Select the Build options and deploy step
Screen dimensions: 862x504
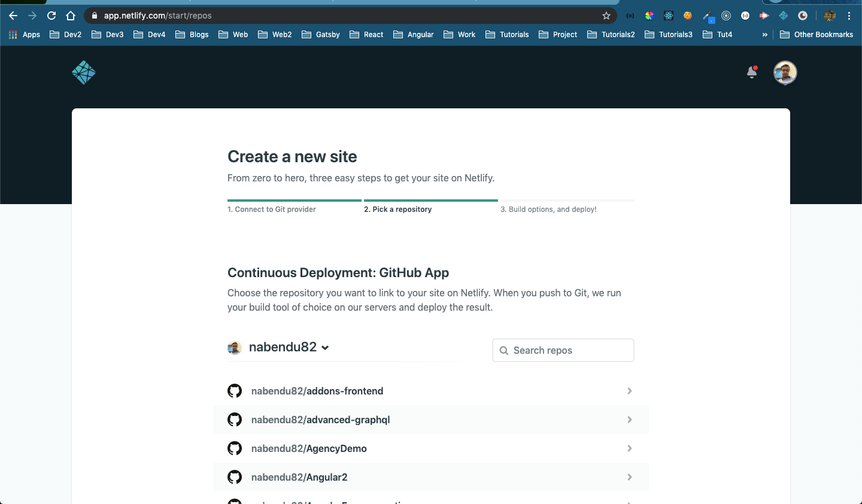(x=548, y=210)
